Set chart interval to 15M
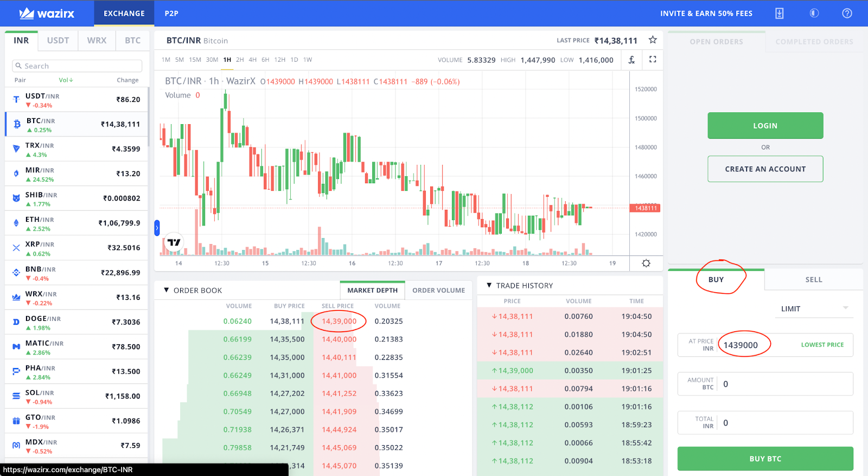The image size is (868, 476). click(195, 60)
